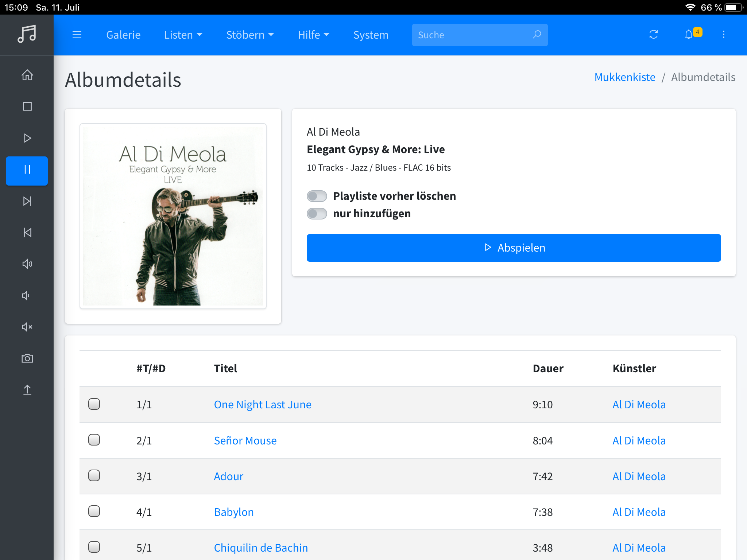
Task: Click the search magnifier icon
Action: tap(537, 35)
